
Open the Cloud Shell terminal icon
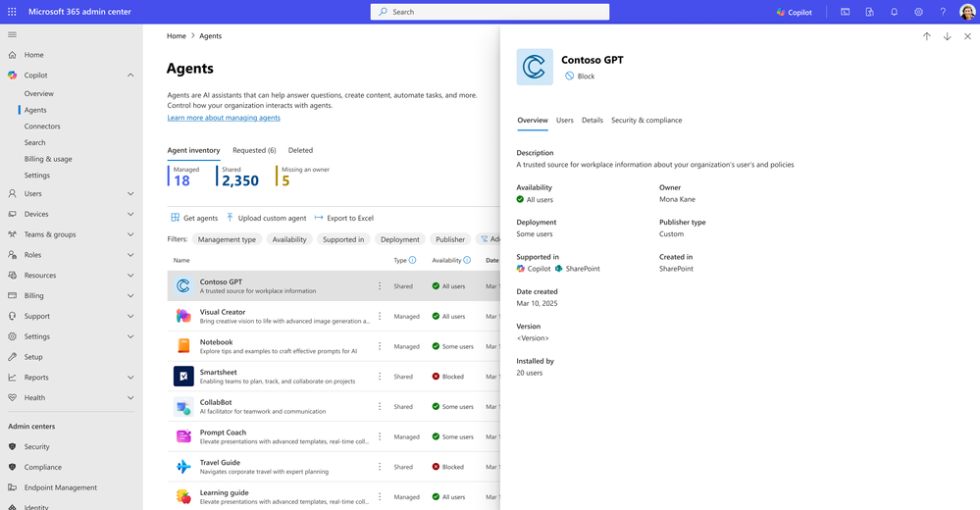pos(845,12)
